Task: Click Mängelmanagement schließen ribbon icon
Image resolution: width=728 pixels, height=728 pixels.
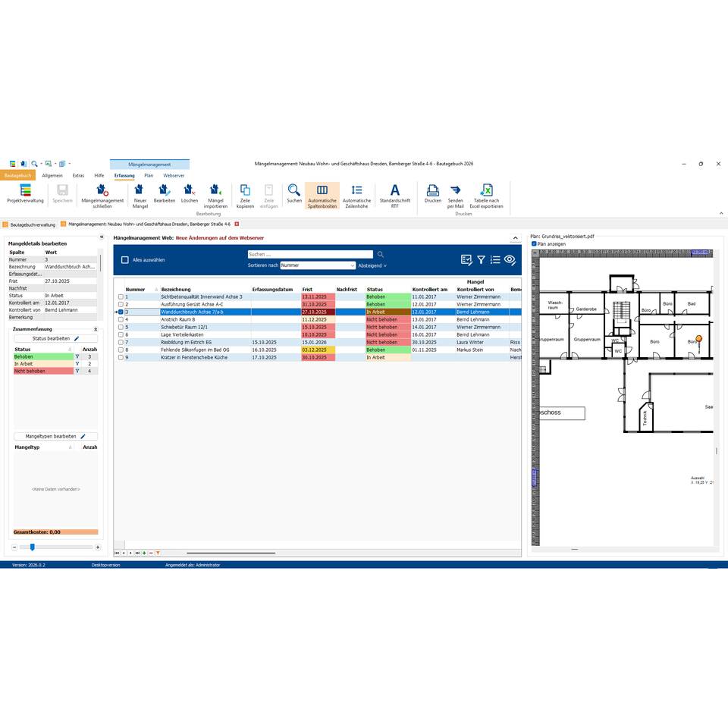Action: coord(102,196)
